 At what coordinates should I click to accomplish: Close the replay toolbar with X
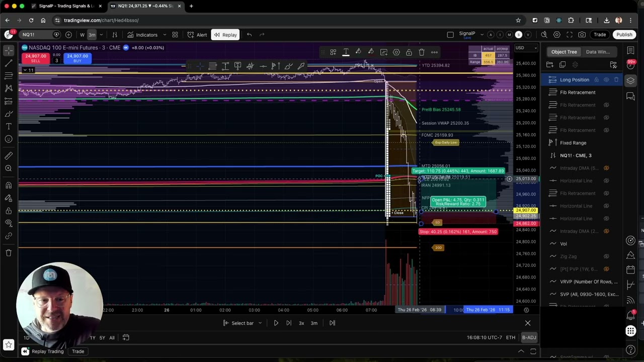point(528,323)
